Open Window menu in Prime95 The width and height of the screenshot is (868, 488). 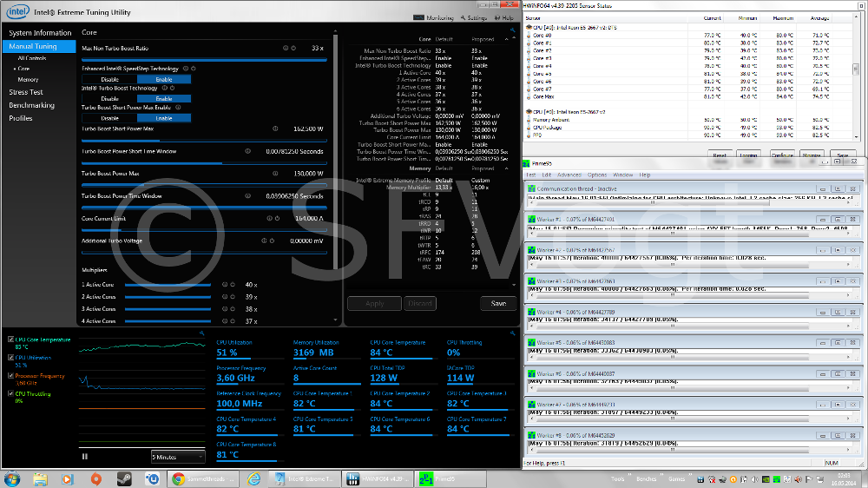click(622, 175)
